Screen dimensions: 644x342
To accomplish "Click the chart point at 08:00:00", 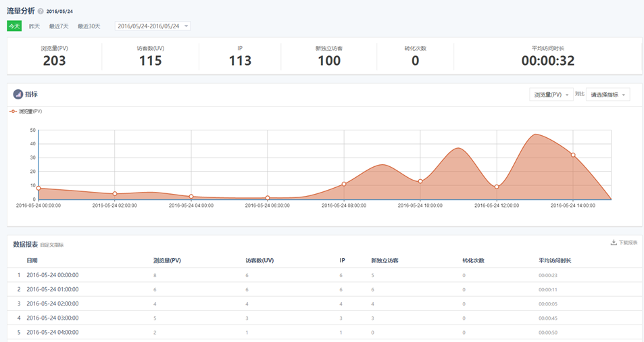I will (x=344, y=184).
